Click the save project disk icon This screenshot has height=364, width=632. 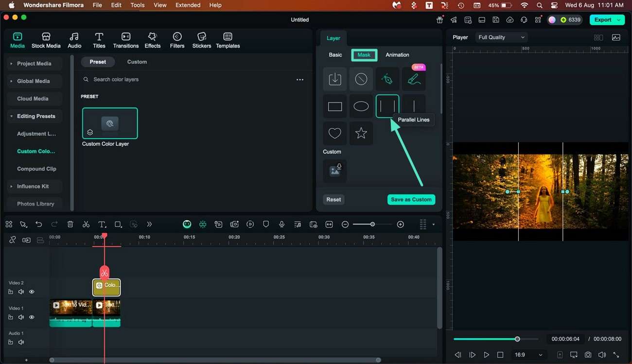[496, 20]
